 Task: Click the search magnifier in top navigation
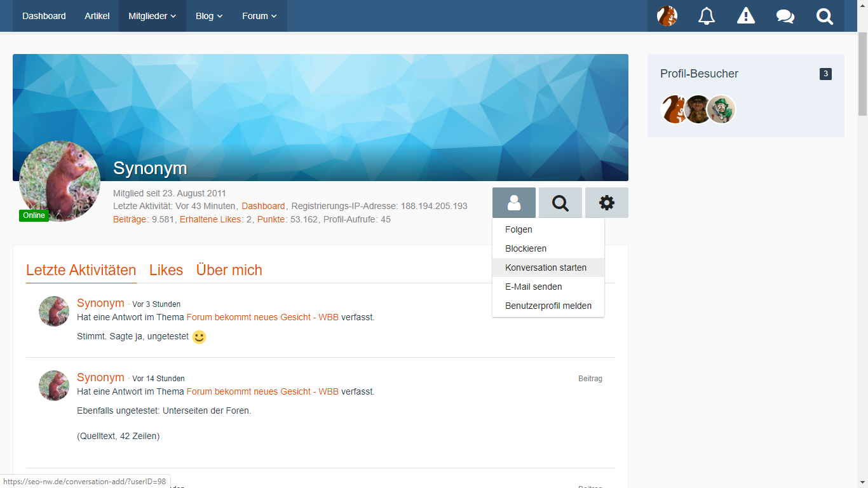(825, 16)
